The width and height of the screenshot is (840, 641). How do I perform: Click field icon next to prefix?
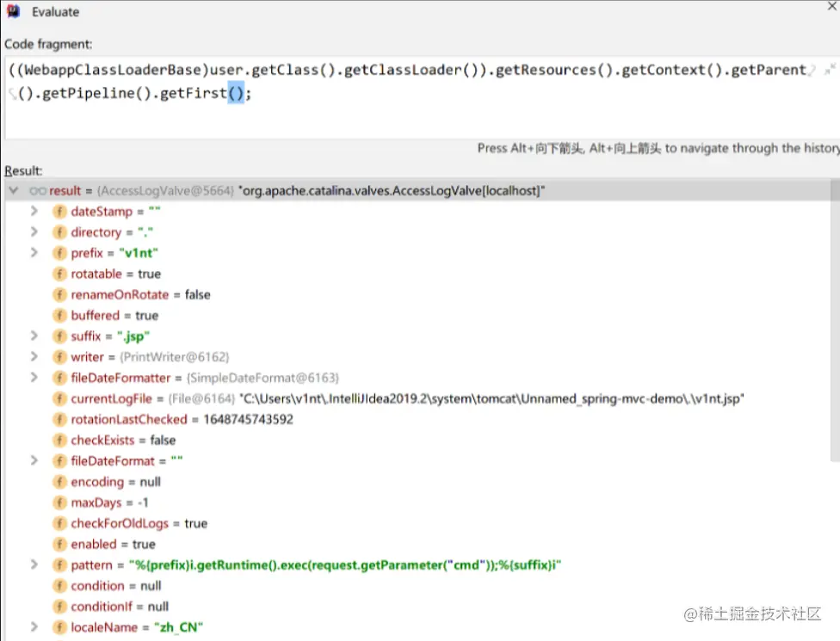[x=59, y=253]
